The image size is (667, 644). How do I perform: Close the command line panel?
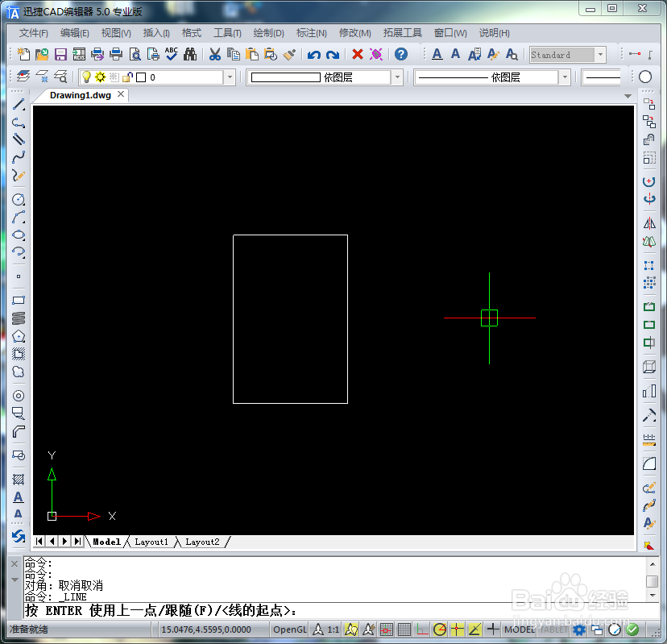coord(14,563)
